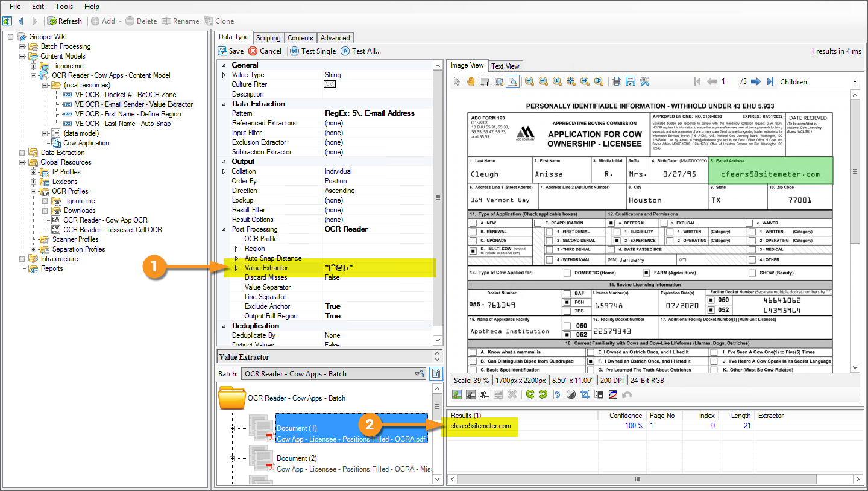This screenshot has width=868, height=491.
Task: Expand the Data Extraction tree node
Action: click(22, 153)
